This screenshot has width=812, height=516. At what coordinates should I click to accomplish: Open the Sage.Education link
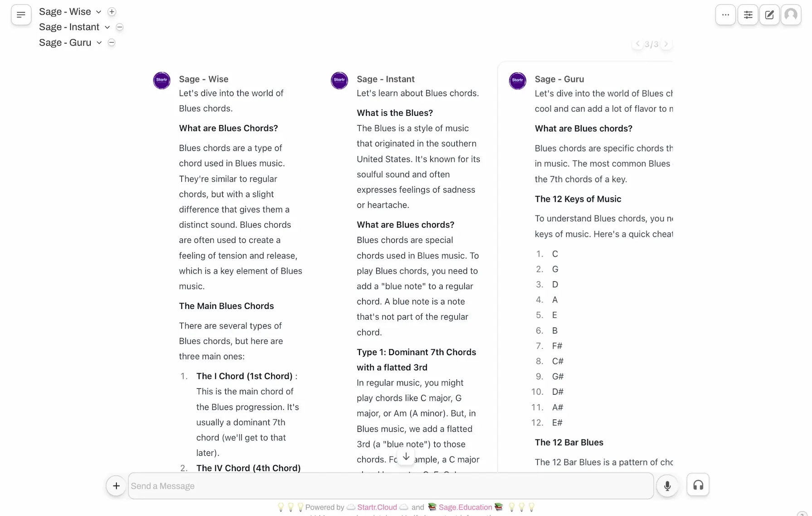pos(465,507)
